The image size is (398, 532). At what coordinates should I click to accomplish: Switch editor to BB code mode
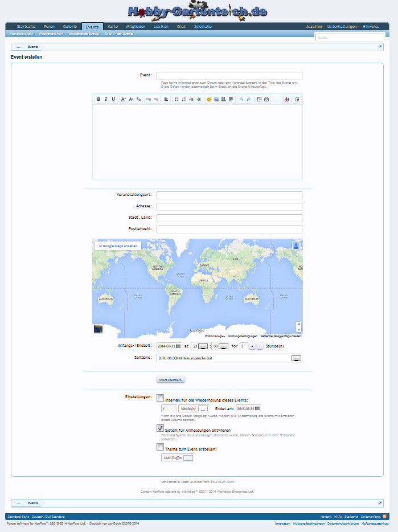click(297, 100)
